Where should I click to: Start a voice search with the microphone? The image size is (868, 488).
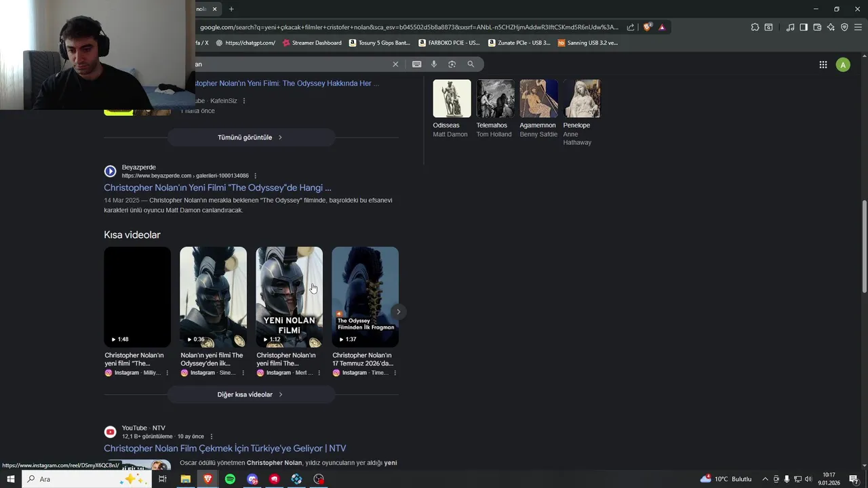pos(434,64)
